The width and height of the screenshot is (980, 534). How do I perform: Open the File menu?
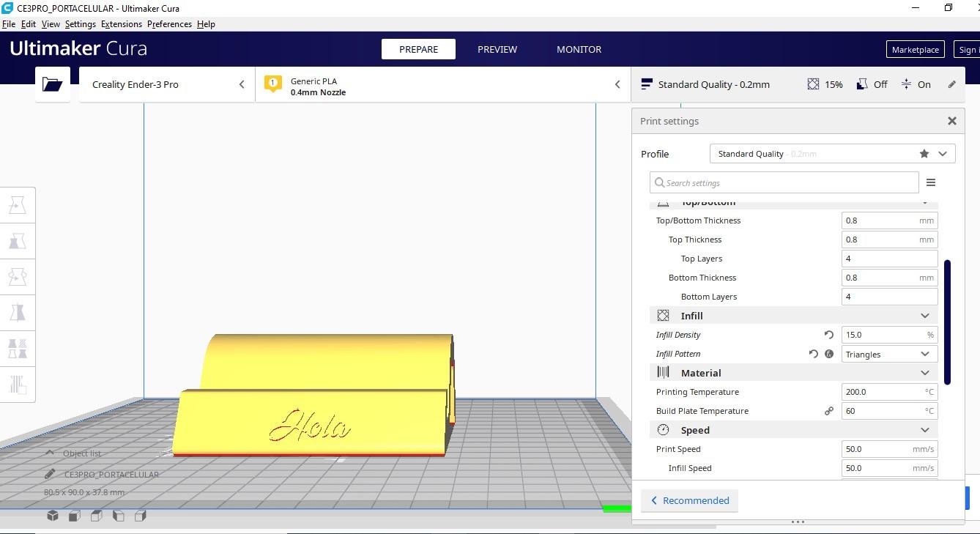(9, 24)
